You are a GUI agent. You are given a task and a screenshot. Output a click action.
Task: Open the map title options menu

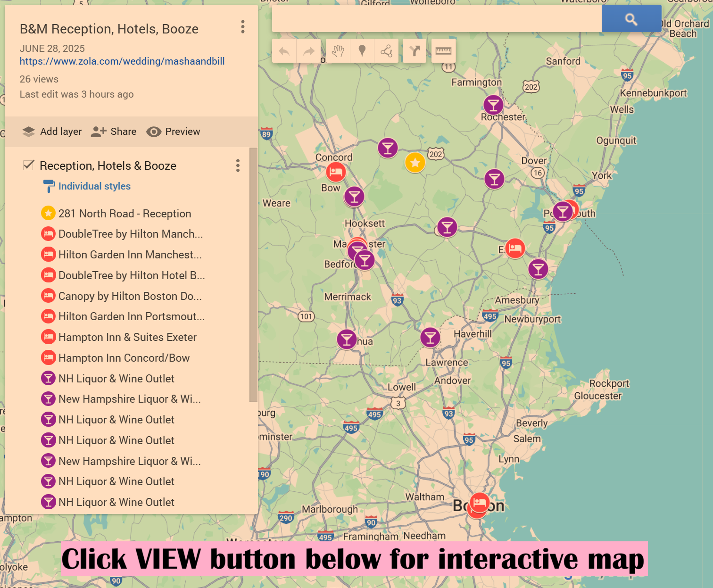(x=243, y=27)
